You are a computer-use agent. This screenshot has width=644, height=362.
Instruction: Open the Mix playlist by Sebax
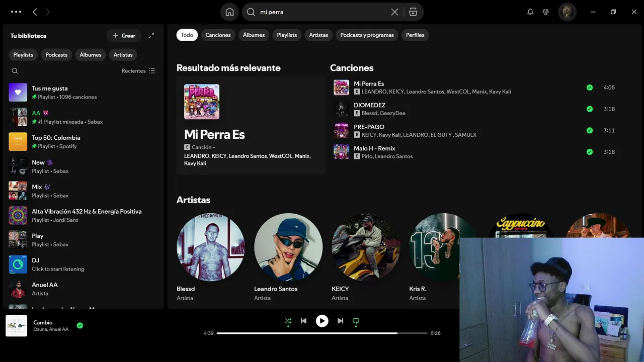click(84, 191)
